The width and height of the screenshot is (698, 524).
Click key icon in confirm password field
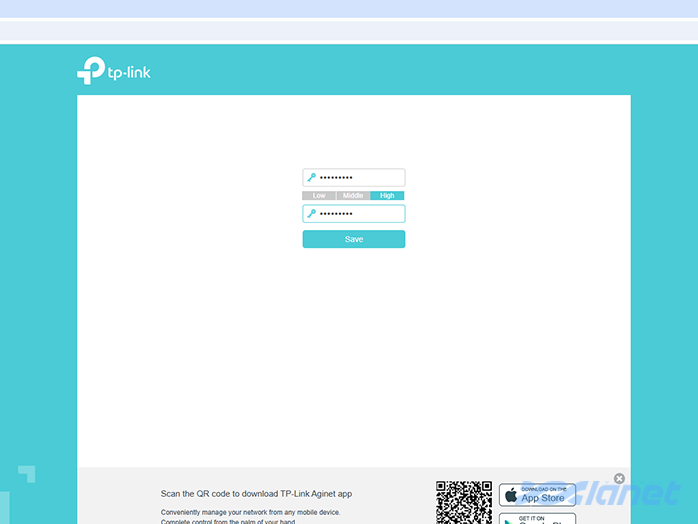click(312, 214)
